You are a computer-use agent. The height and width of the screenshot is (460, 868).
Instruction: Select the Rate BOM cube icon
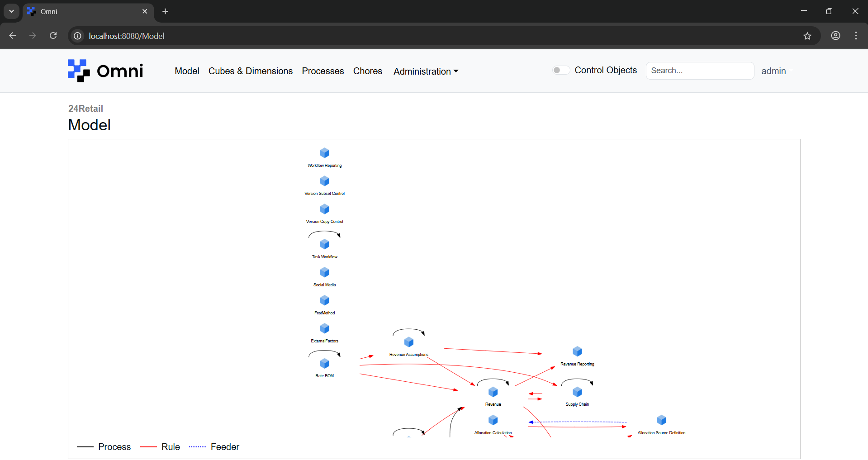(324, 364)
